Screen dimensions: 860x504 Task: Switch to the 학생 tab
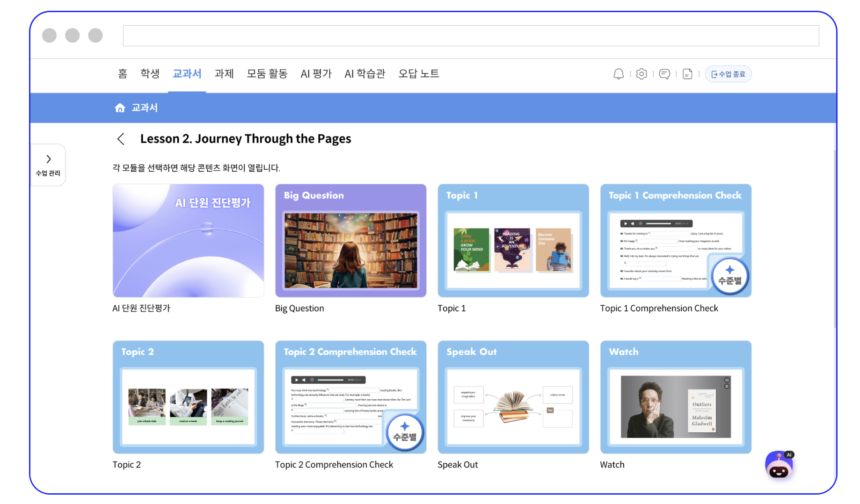pos(150,74)
